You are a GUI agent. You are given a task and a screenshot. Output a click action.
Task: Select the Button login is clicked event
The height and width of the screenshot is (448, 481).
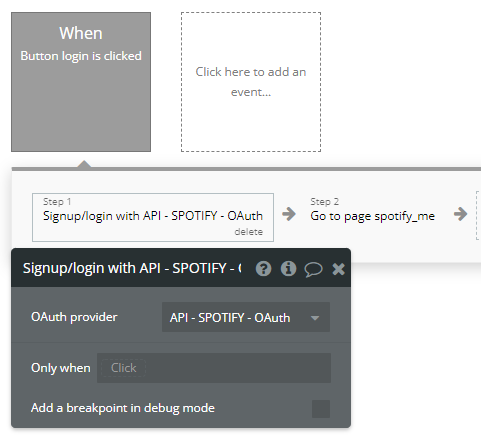click(81, 82)
